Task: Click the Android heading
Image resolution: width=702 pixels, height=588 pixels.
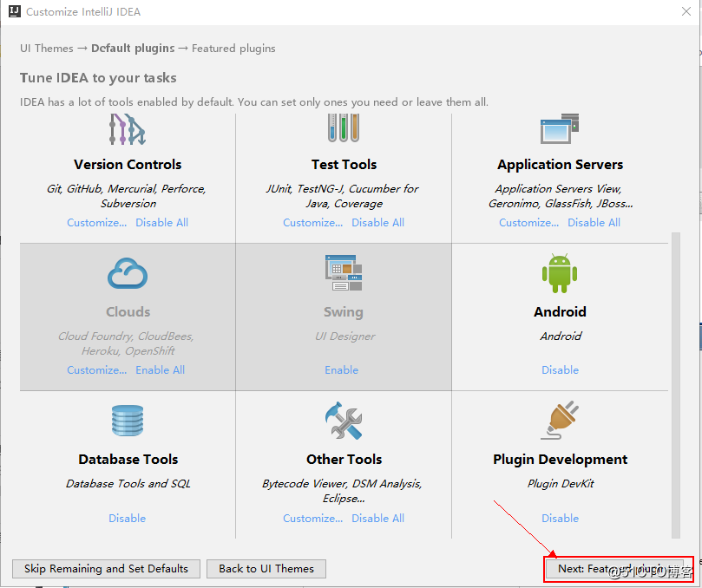Action: coord(560,312)
